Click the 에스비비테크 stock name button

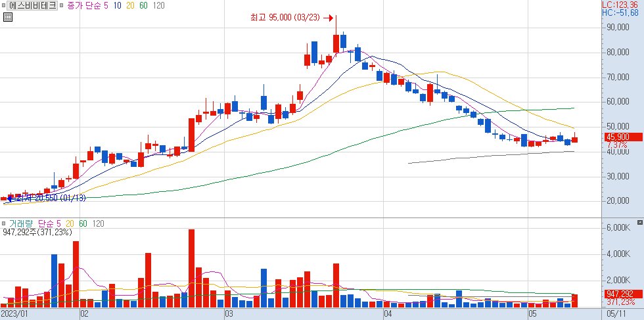(32, 6)
